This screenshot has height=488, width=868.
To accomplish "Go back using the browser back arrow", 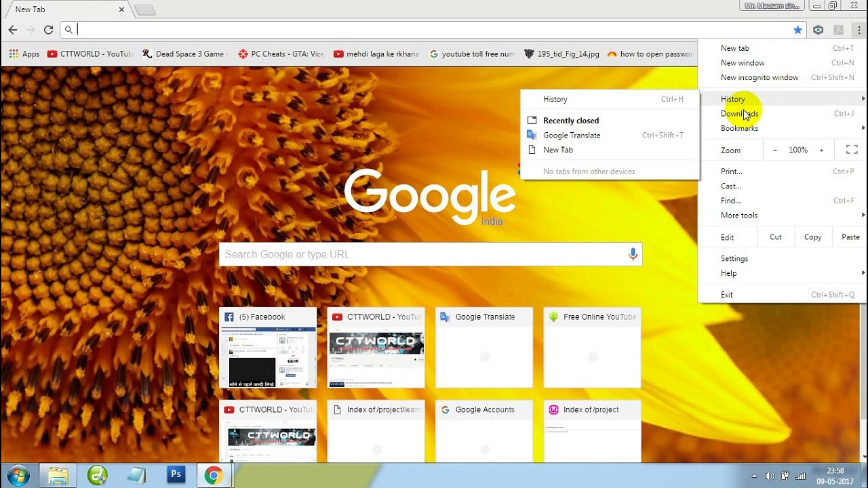I will click(x=13, y=30).
